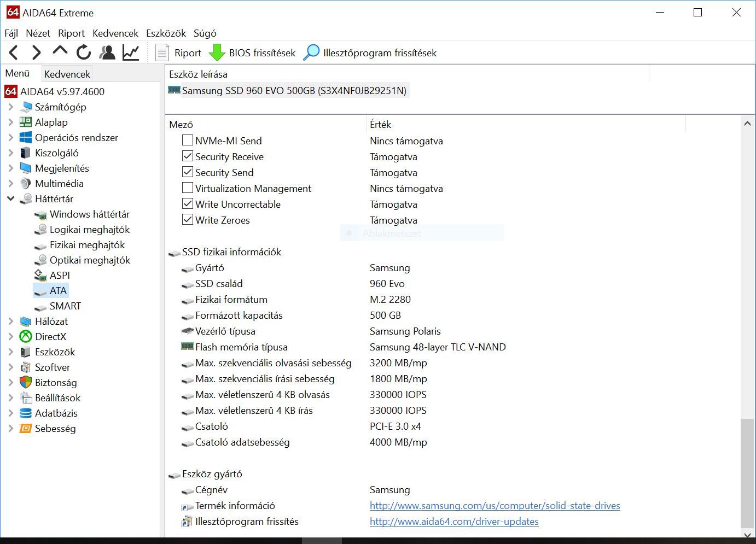Click the vertical scrollbar thumb
This screenshot has height=544, width=756.
pyautogui.click(x=747, y=473)
